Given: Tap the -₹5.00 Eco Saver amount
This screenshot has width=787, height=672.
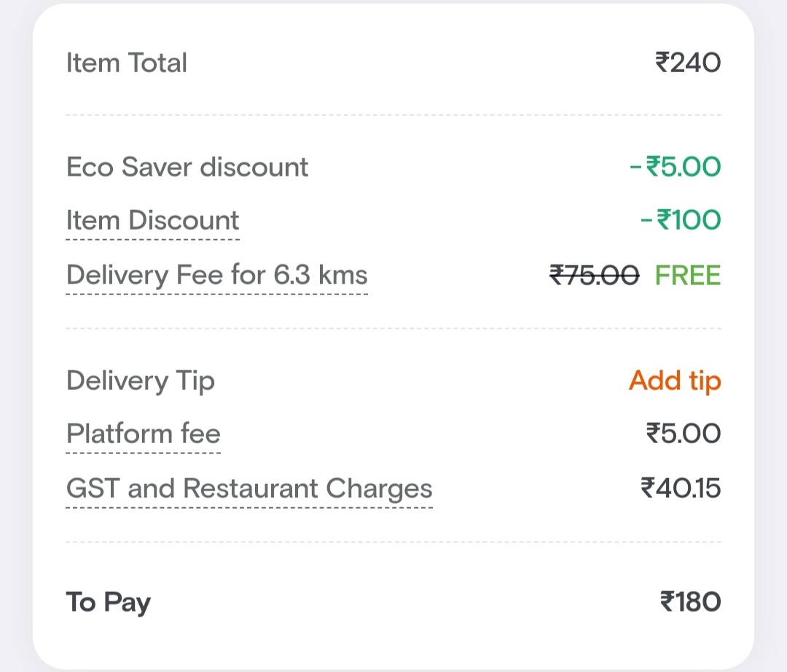Looking at the screenshot, I should 675,167.
